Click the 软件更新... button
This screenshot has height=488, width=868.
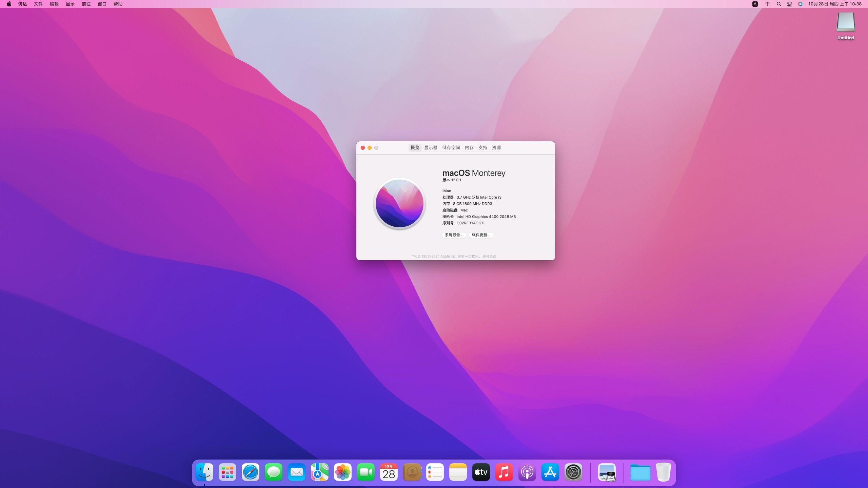[x=481, y=235]
